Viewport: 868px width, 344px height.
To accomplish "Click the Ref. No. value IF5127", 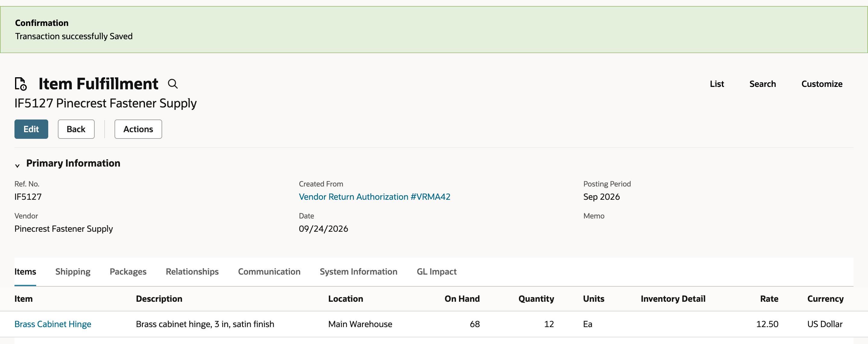I will (x=28, y=197).
